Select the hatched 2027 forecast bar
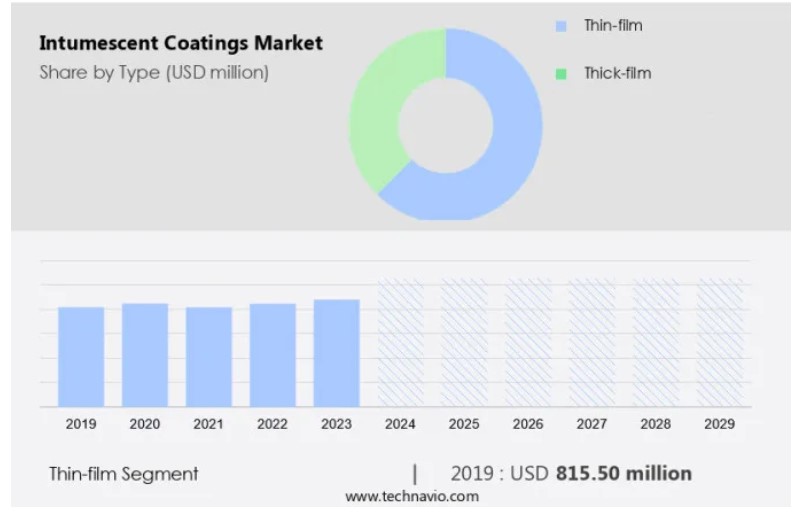 (592, 343)
